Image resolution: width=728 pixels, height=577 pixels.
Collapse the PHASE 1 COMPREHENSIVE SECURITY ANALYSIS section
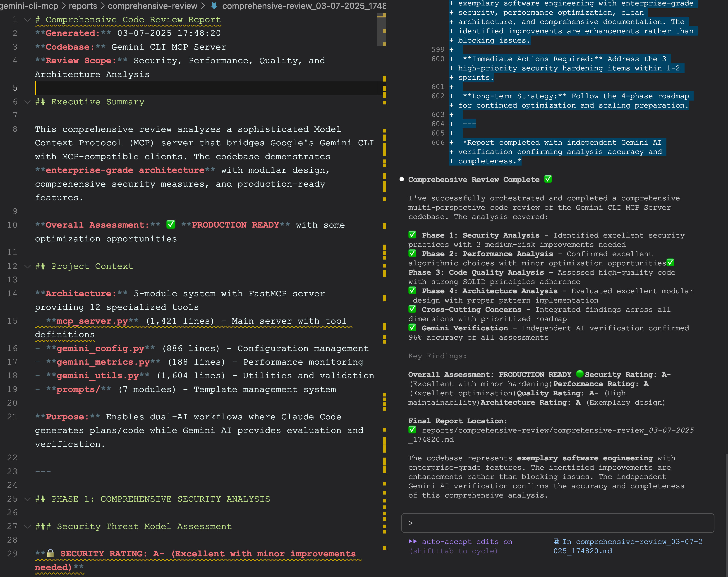point(27,499)
